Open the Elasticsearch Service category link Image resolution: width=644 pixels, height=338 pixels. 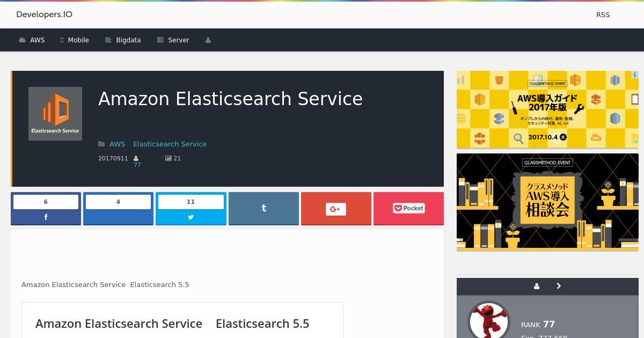click(170, 144)
